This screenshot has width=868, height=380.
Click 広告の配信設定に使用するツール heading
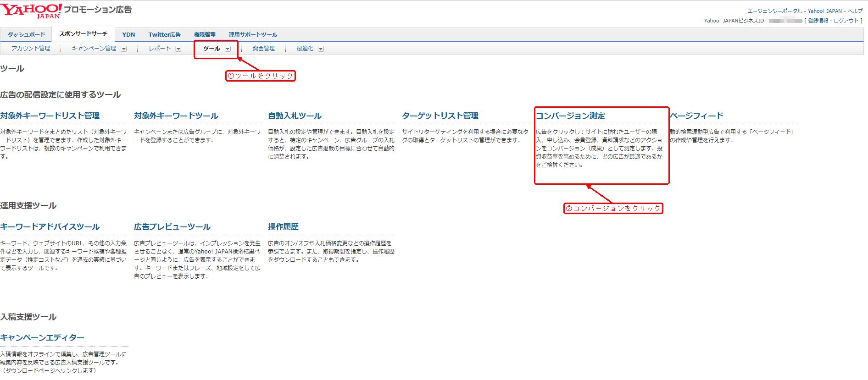pyautogui.click(x=61, y=95)
